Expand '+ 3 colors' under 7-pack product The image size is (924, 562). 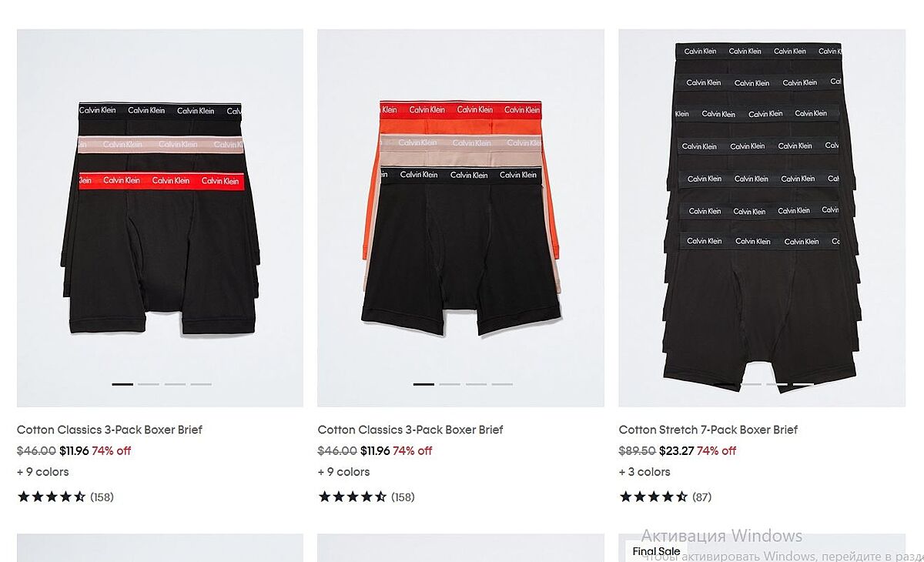(645, 472)
